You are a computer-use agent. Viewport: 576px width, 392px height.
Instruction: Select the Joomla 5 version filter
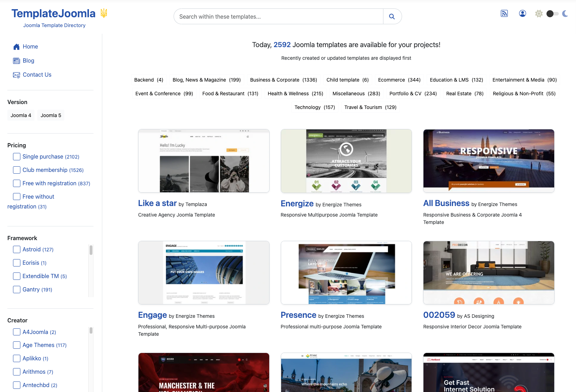click(51, 115)
